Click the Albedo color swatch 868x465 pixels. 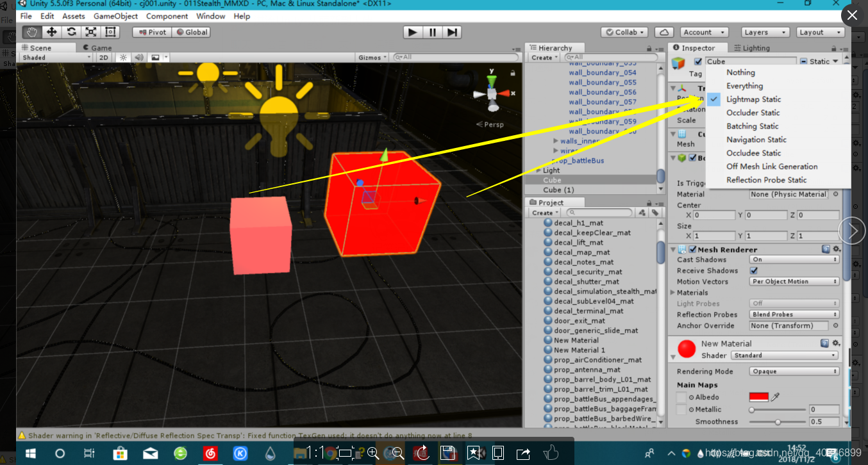(x=758, y=397)
